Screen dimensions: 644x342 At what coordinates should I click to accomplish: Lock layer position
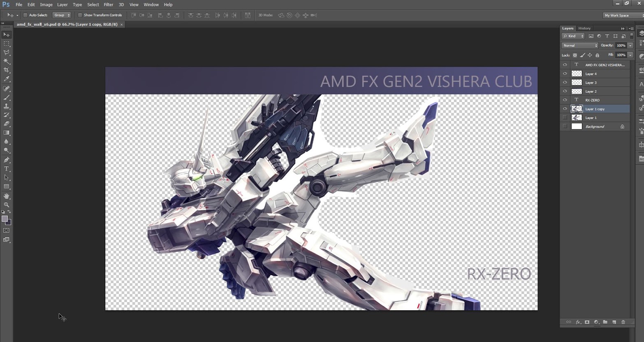click(x=590, y=55)
